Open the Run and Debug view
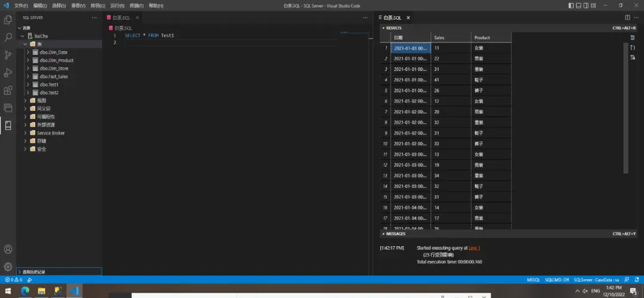The image size is (644, 298). click(8, 73)
